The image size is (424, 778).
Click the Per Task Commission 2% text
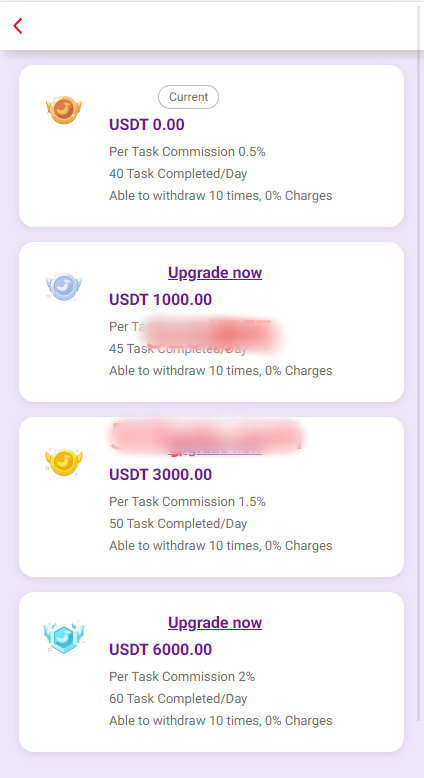pyautogui.click(x=182, y=677)
